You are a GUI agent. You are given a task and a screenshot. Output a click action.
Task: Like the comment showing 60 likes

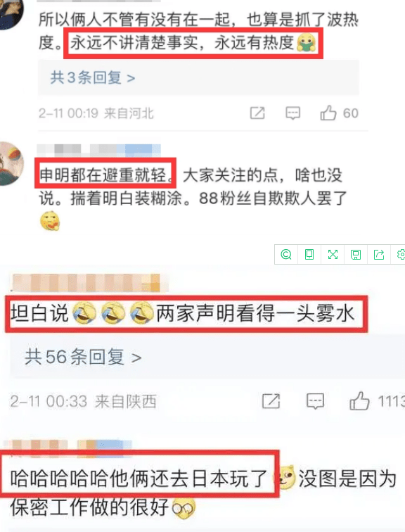(x=328, y=113)
